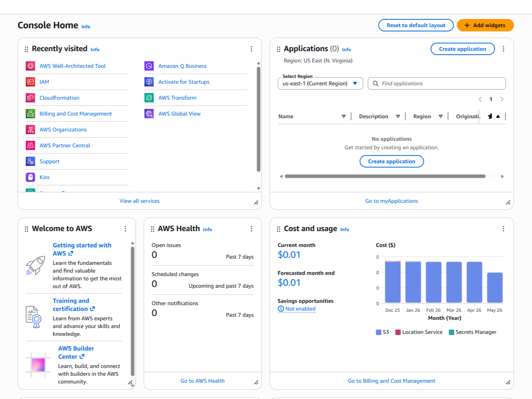Open the View all services link

pyautogui.click(x=140, y=201)
